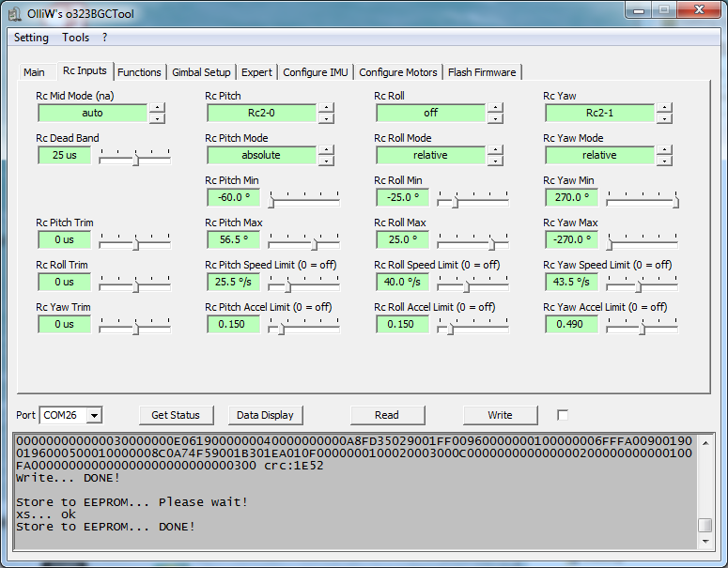Switch to the Configure Motors tab
This screenshot has width=728, height=568.
(398, 72)
